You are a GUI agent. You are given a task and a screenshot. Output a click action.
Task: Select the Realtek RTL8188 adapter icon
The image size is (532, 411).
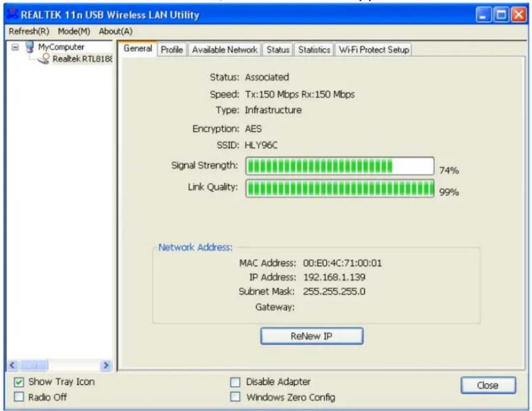[x=44, y=59]
